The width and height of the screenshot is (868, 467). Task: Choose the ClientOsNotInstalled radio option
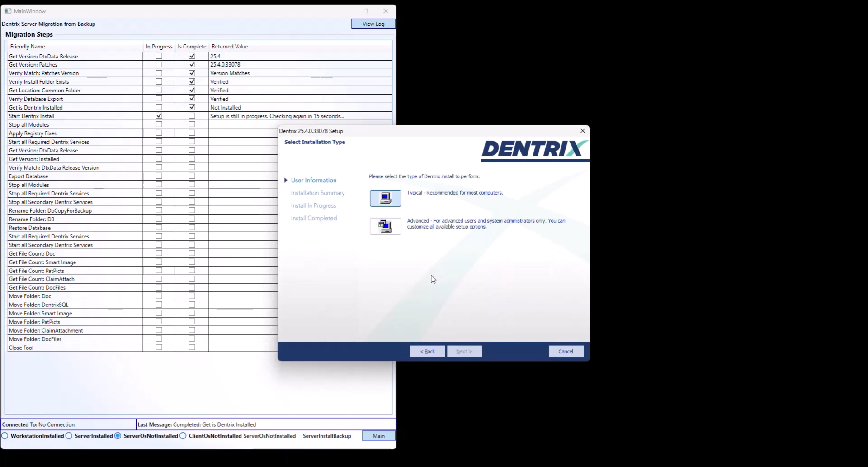(183, 436)
